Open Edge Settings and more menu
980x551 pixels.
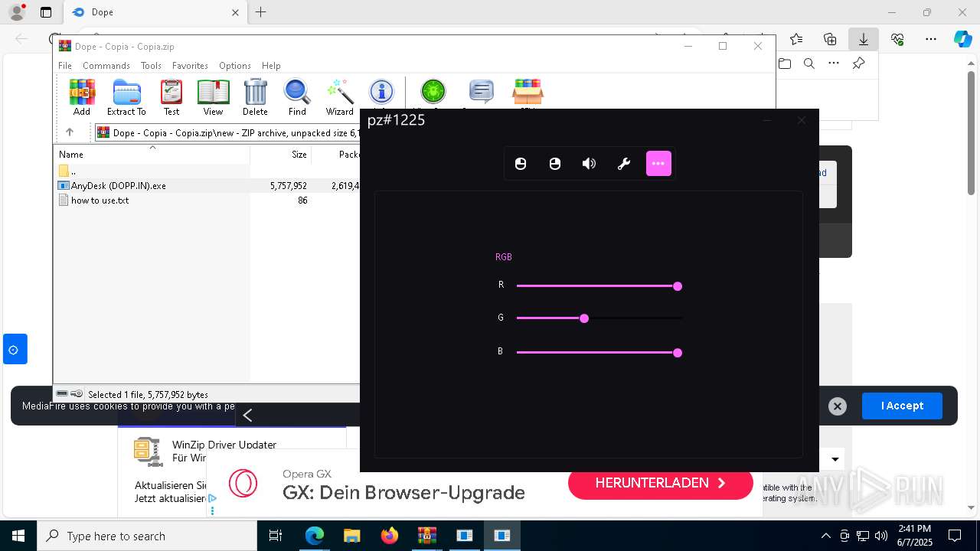point(931,39)
